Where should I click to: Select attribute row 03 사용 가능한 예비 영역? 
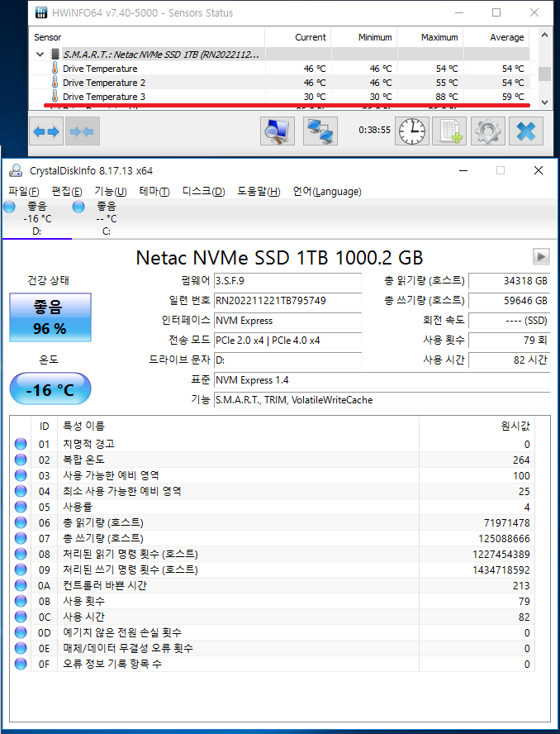273,475
